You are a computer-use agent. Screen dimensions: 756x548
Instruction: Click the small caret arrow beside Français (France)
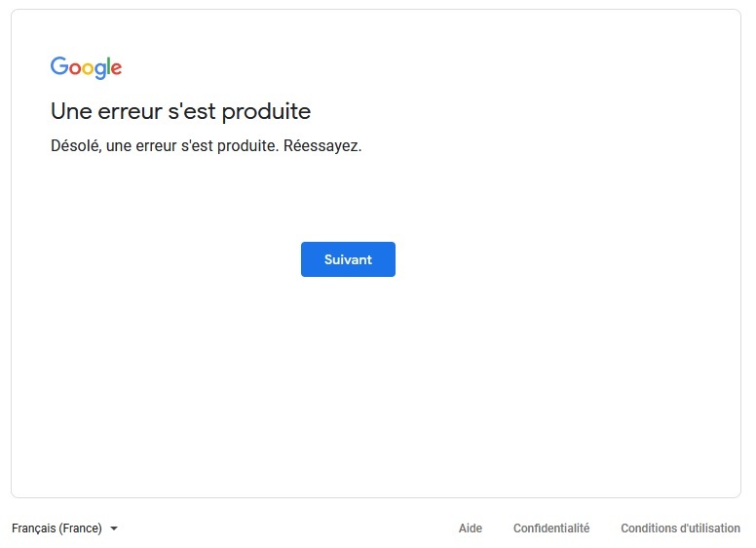[x=114, y=528]
